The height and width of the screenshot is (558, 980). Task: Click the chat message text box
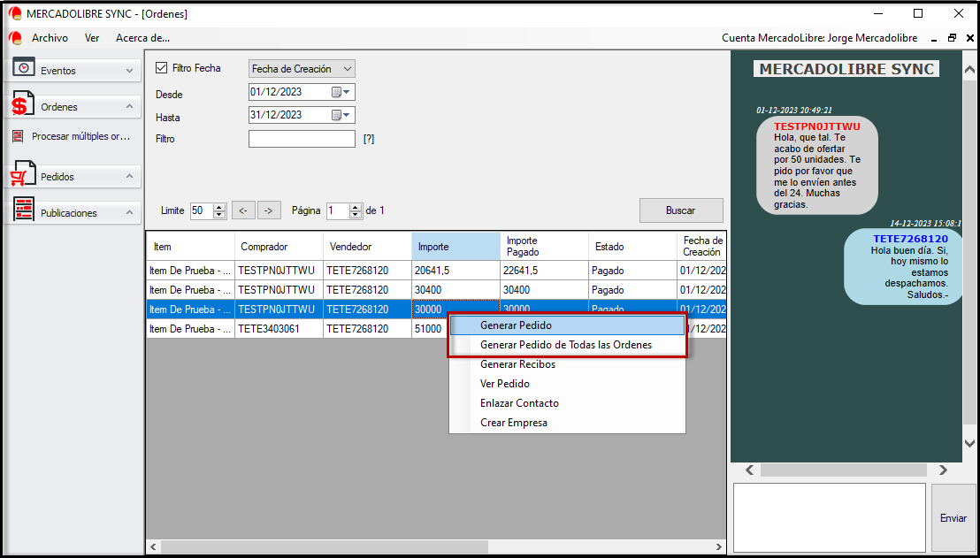pyautogui.click(x=830, y=517)
